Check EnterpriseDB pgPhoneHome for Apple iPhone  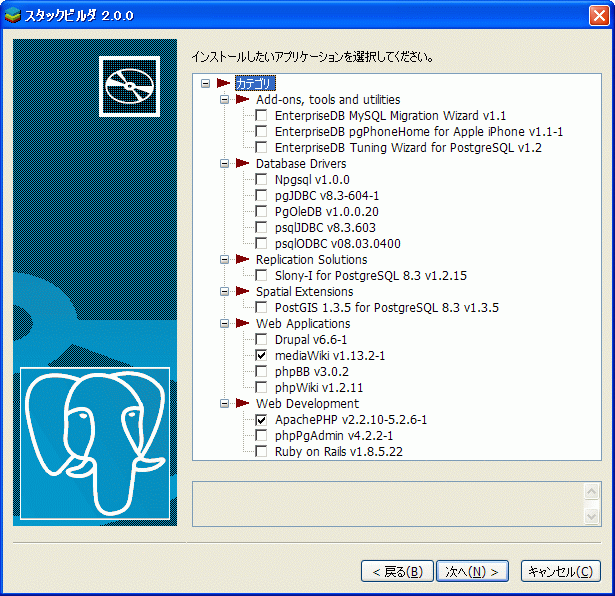261,131
